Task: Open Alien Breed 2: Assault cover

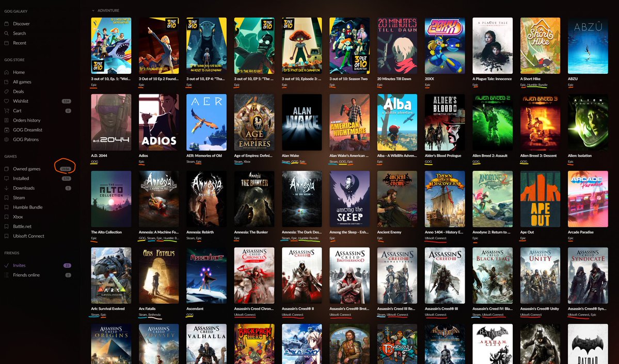Action: click(x=493, y=122)
